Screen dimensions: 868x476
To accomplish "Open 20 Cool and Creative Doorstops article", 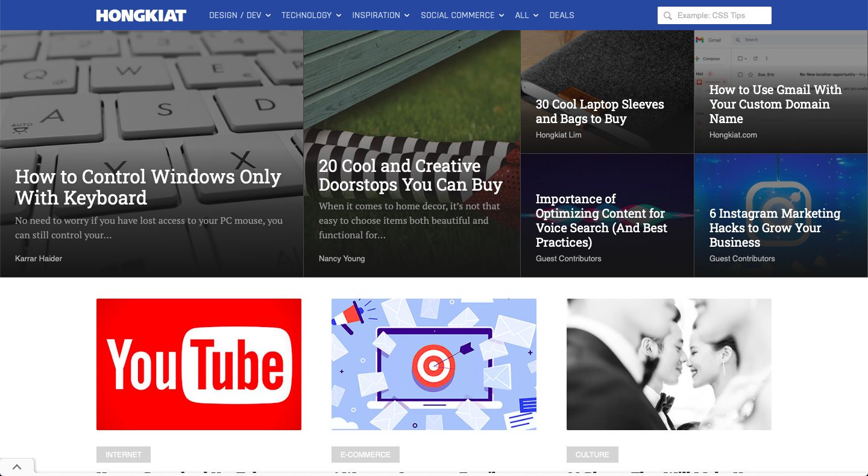I will (x=410, y=175).
